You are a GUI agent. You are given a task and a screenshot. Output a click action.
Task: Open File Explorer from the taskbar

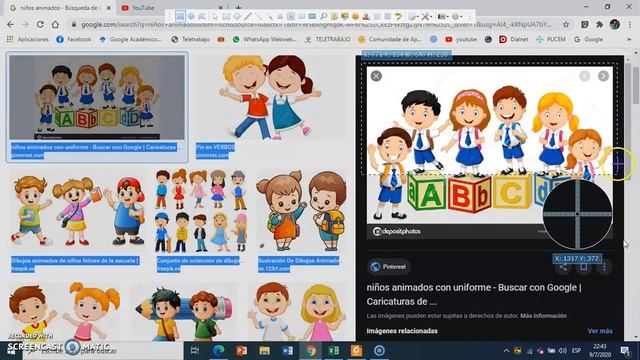pyautogui.click(x=264, y=350)
